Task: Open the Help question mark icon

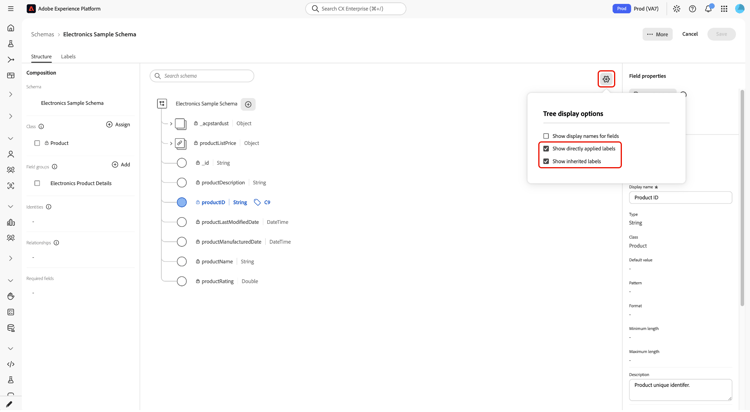Action: click(692, 9)
